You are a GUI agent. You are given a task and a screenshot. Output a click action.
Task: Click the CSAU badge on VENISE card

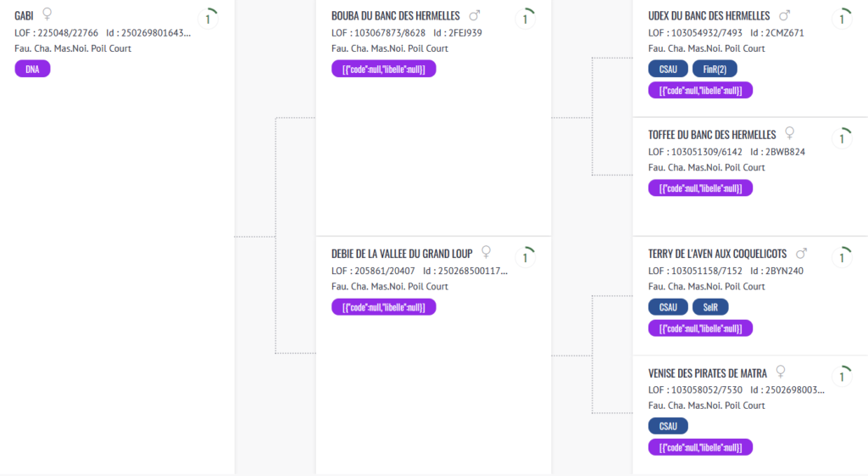point(668,426)
